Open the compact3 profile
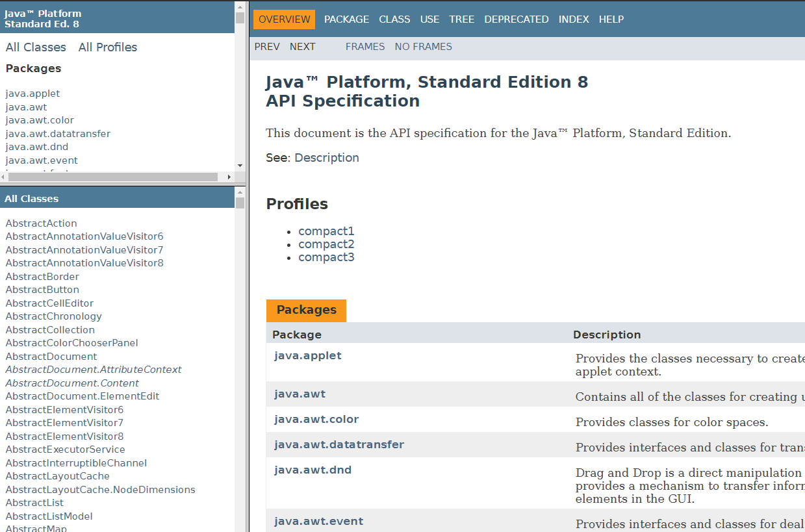805x532 pixels. click(x=326, y=257)
